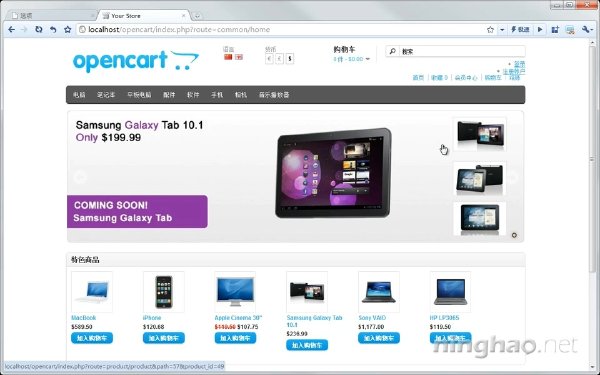Viewport: 600px width, 375px height.
Task: Open the 配件 category menu
Action: [169, 95]
